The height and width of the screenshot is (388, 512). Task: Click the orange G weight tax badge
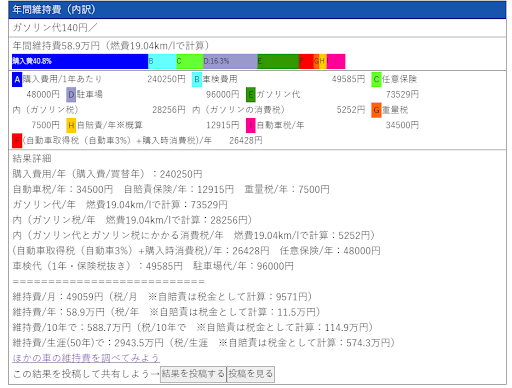coord(376,110)
